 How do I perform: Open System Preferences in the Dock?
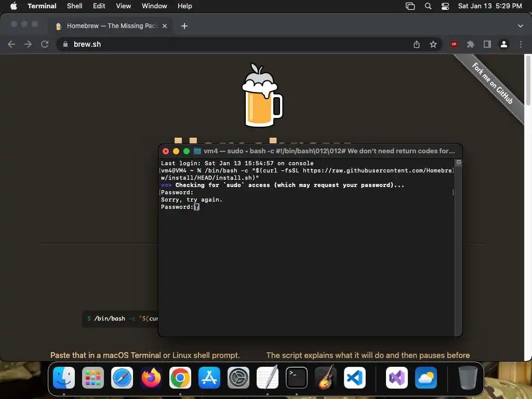point(238,378)
